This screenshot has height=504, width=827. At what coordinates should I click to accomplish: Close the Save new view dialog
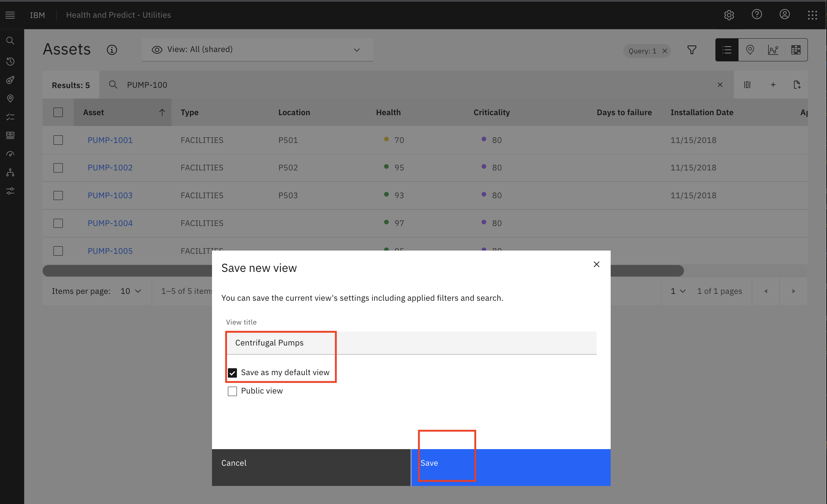click(x=596, y=264)
